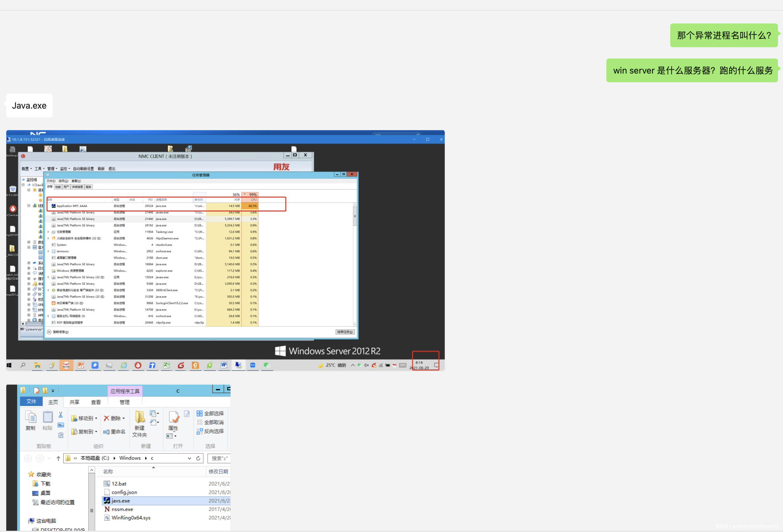The height and width of the screenshot is (532, 783).
Task: Click the navigation pane vertical scrollbar
Action: coord(92,498)
